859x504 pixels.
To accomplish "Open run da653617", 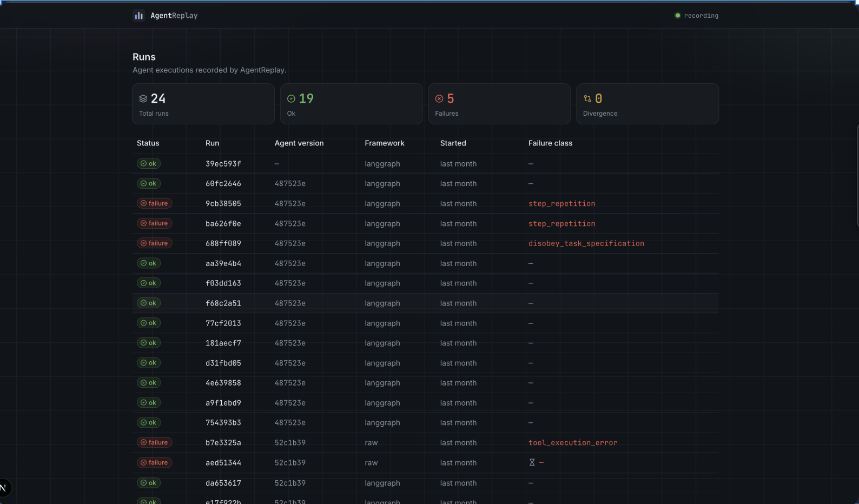I will (223, 483).
